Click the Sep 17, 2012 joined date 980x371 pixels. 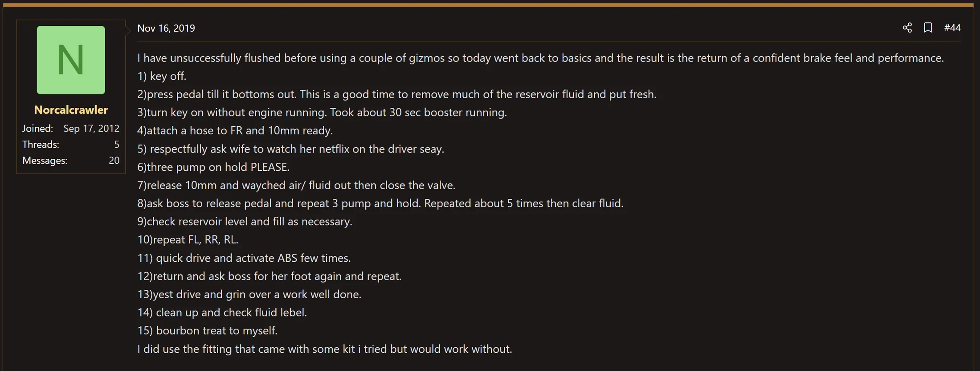point(91,128)
